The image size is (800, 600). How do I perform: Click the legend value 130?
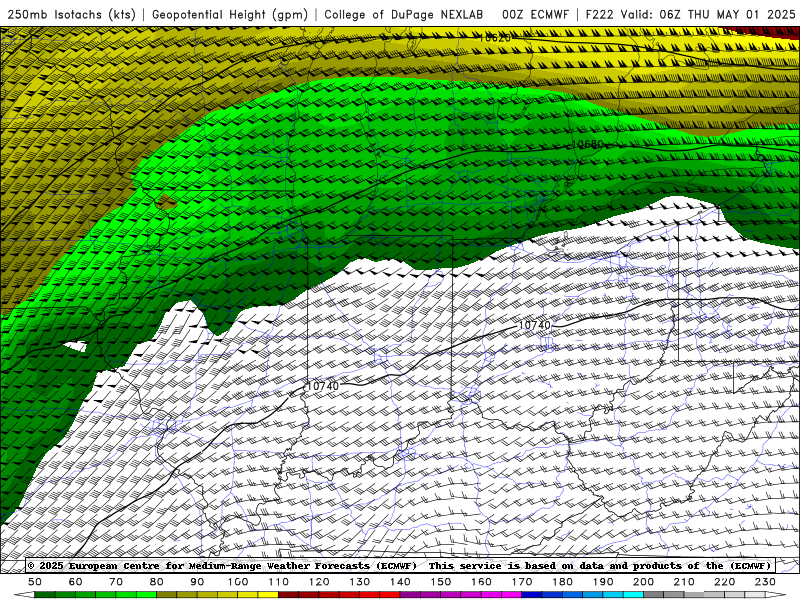[x=359, y=582]
